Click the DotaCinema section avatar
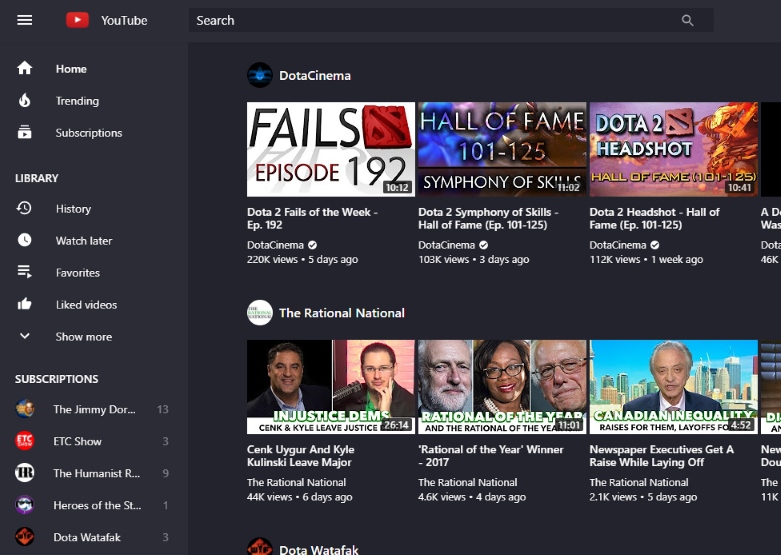 click(260, 75)
